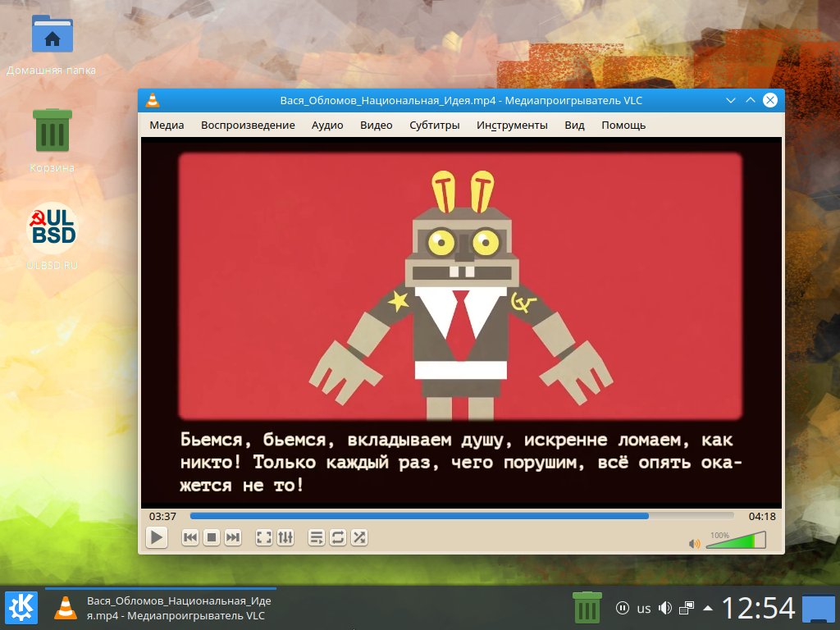Expand the Воспроизведение menu
840x630 pixels.
(x=248, y=126)
